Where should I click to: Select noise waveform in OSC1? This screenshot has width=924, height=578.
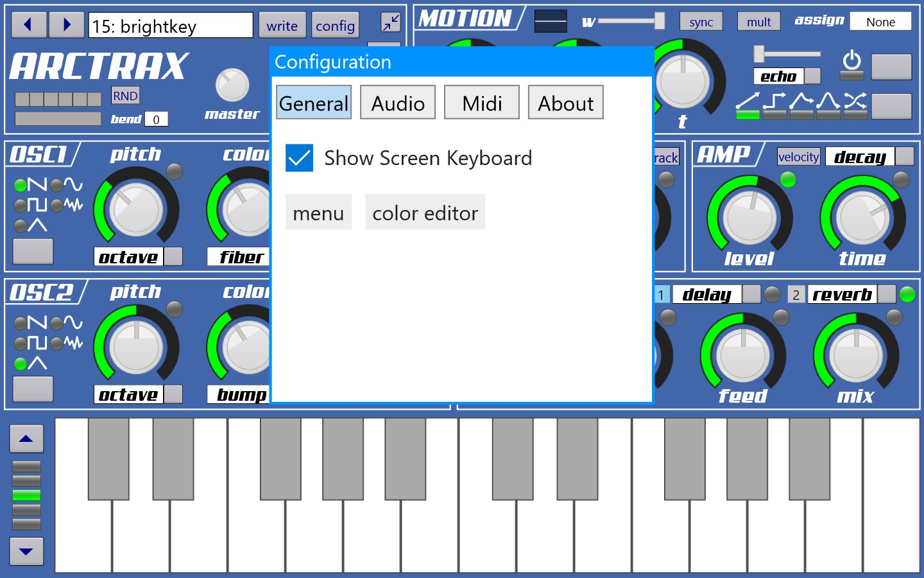pos(67,205)
